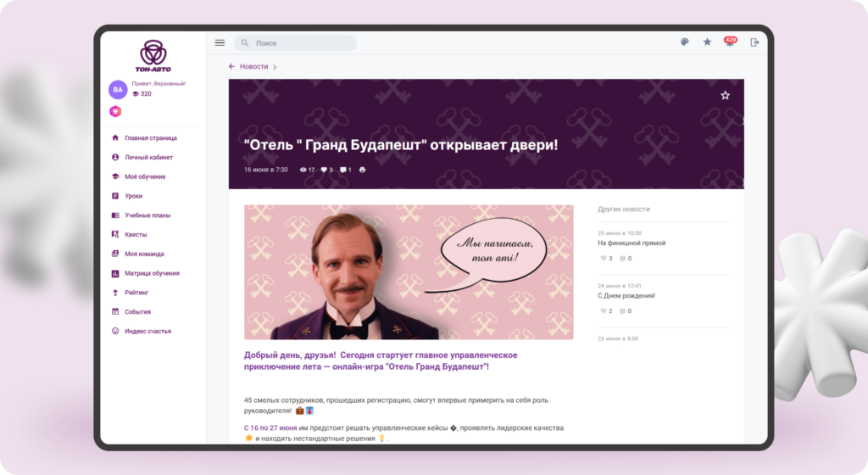Open notifications bell with 429 badge

(x=730, y=42)
